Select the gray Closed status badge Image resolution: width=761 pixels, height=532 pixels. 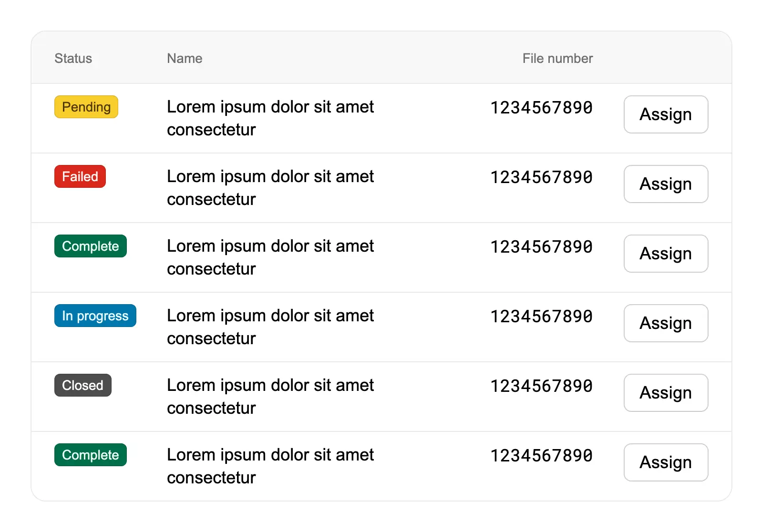click(82, 385)
